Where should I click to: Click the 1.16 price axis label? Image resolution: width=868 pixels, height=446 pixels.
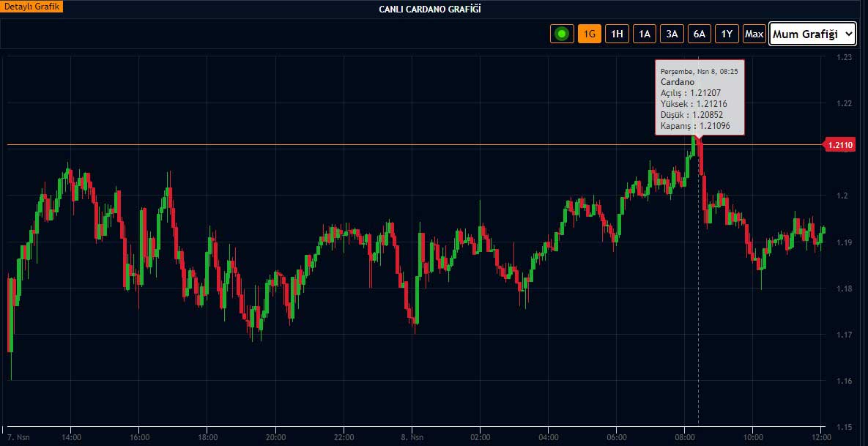[x=845, y=381]
